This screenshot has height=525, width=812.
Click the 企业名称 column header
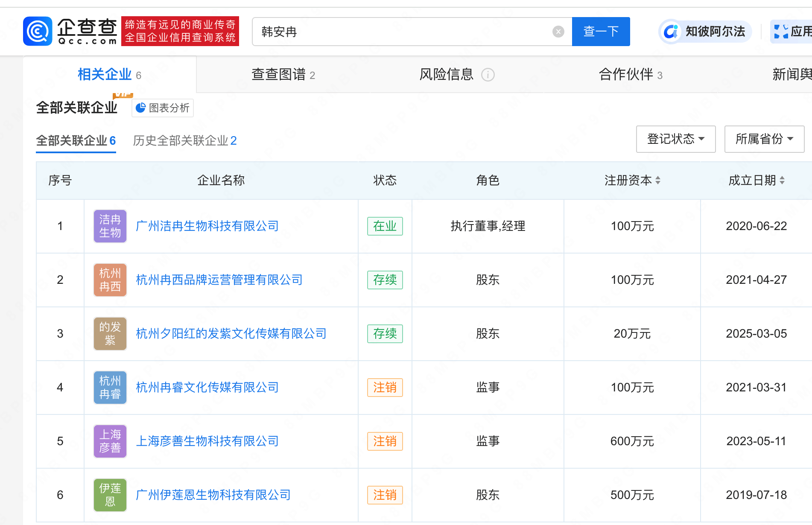click(221, 181)
